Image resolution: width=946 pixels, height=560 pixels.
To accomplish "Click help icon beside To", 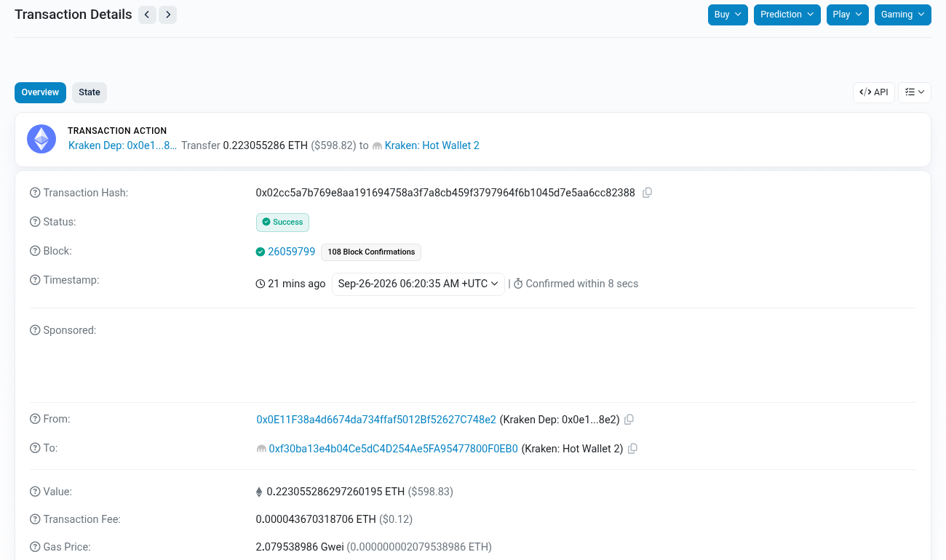I will (x=35, y=448).
